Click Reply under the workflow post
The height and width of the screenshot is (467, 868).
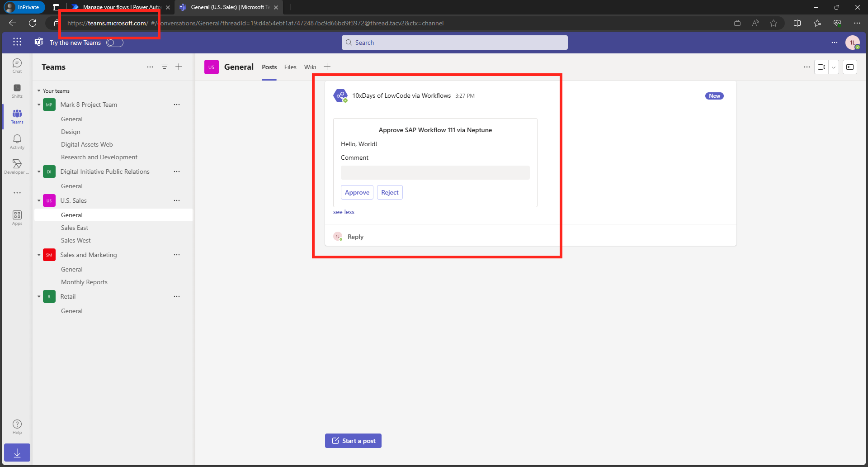(x=355, y=237)
